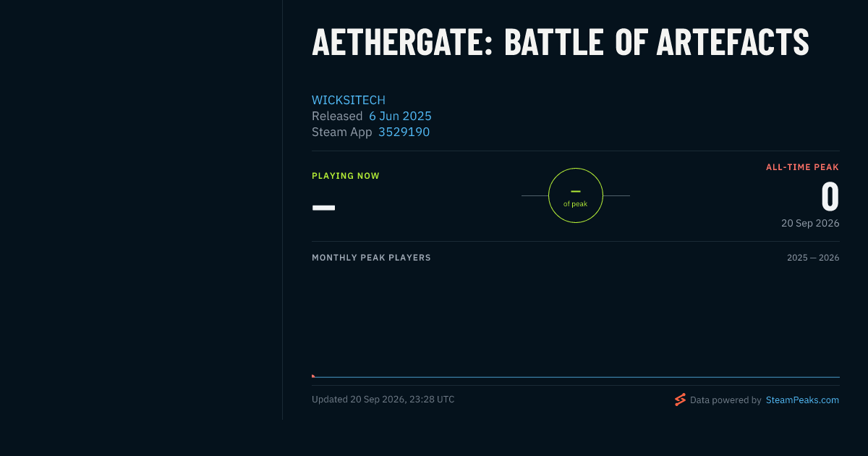Screen dimensions: 868x456
Task: Click the all-time peak value 0
Action: coord(830,197)
